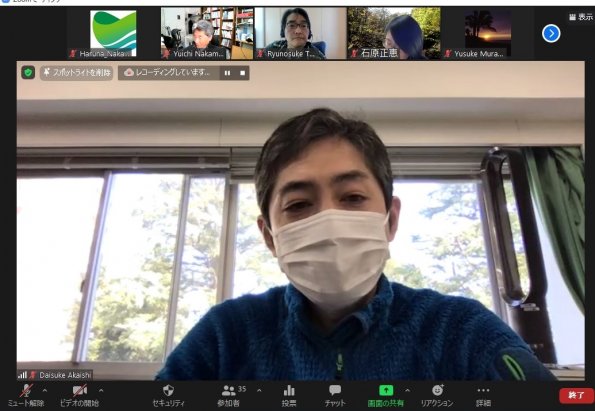Open リアクション reactions picker
595x411 pixels.
click(437, 395)
